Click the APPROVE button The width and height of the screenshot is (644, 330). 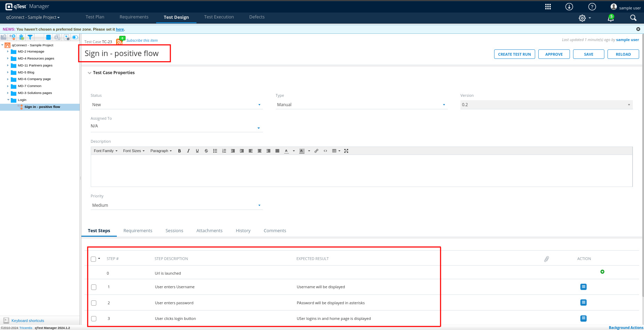pyautogui.click(x=554, y=54)
